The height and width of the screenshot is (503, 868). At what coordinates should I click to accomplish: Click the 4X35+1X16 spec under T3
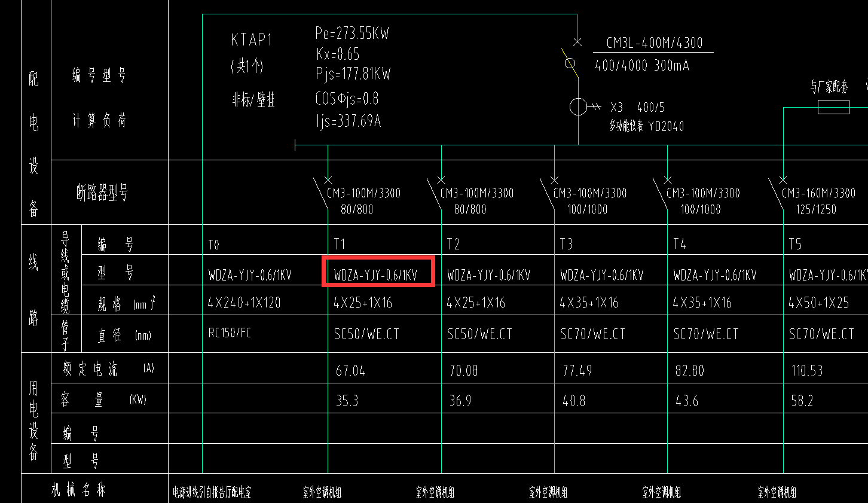(x=589, y=303)
